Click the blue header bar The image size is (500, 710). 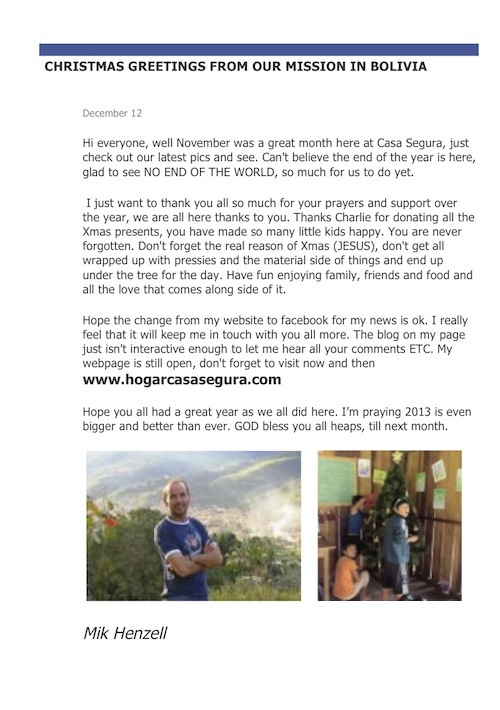tap(259, 50)
